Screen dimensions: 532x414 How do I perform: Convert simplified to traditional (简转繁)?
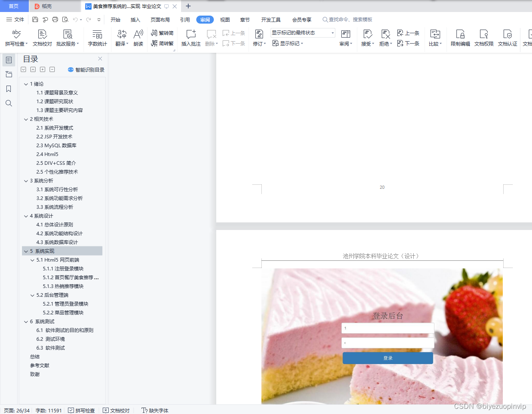[x=162, y=43]
